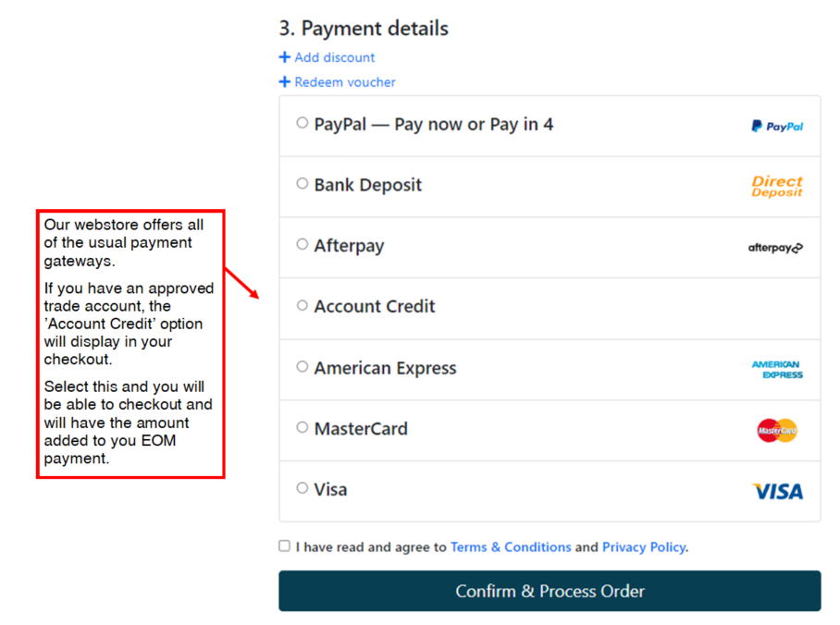Choose Afterpay as payment method

pos(303,244)
